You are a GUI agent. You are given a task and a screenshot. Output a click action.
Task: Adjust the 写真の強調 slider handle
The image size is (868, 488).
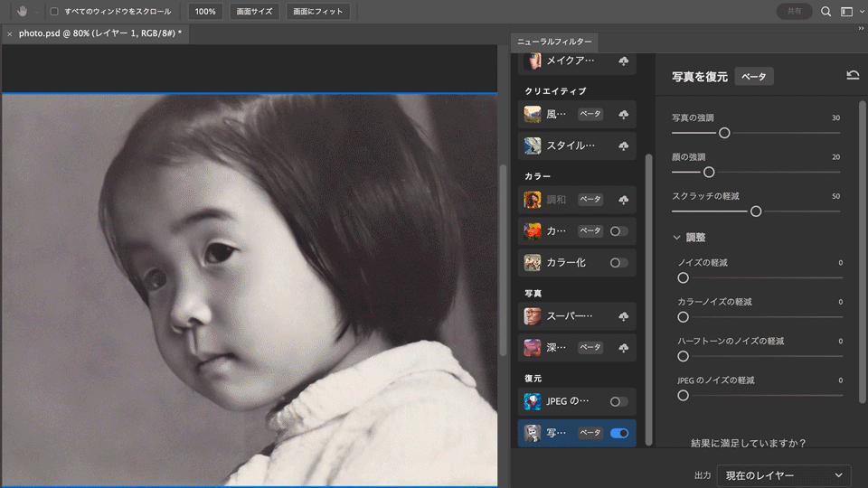pyautogui.click(x=724, y=134)
